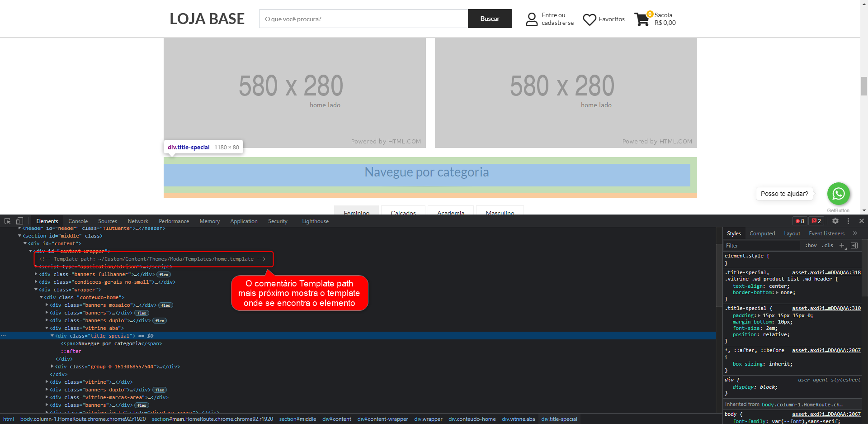Open the Performance tab
The image size is (868, 424).
pyautogui.click(x=174, y=221)
